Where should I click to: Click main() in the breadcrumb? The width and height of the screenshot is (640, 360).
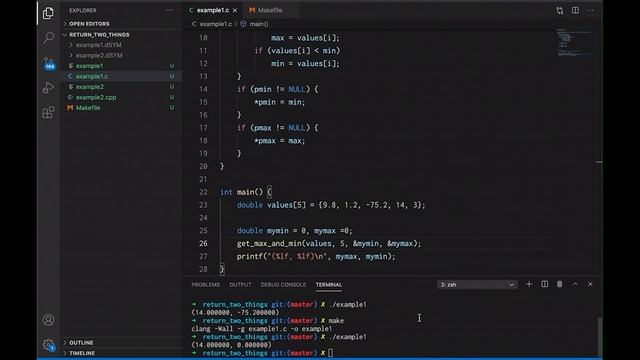[x=259, y=24]
